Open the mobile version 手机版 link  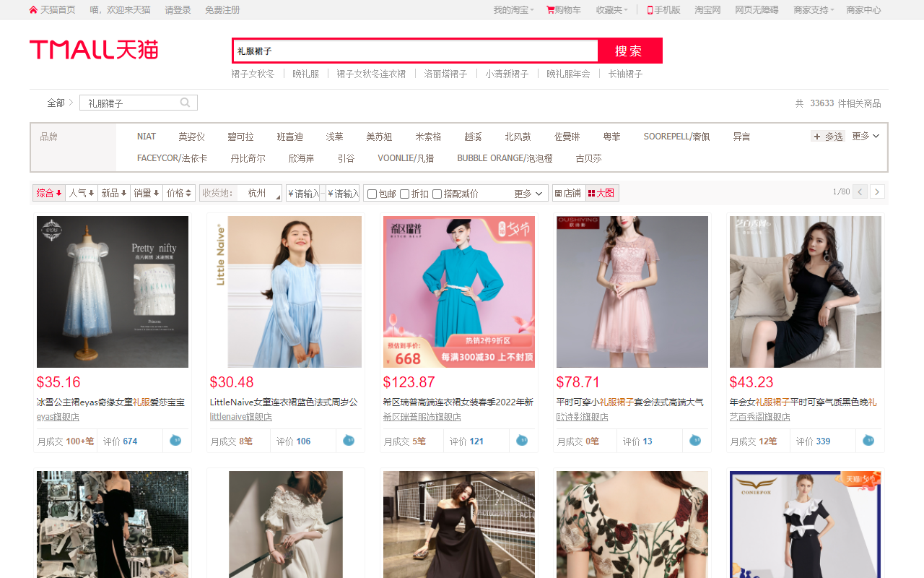click(x=663, y=10)
